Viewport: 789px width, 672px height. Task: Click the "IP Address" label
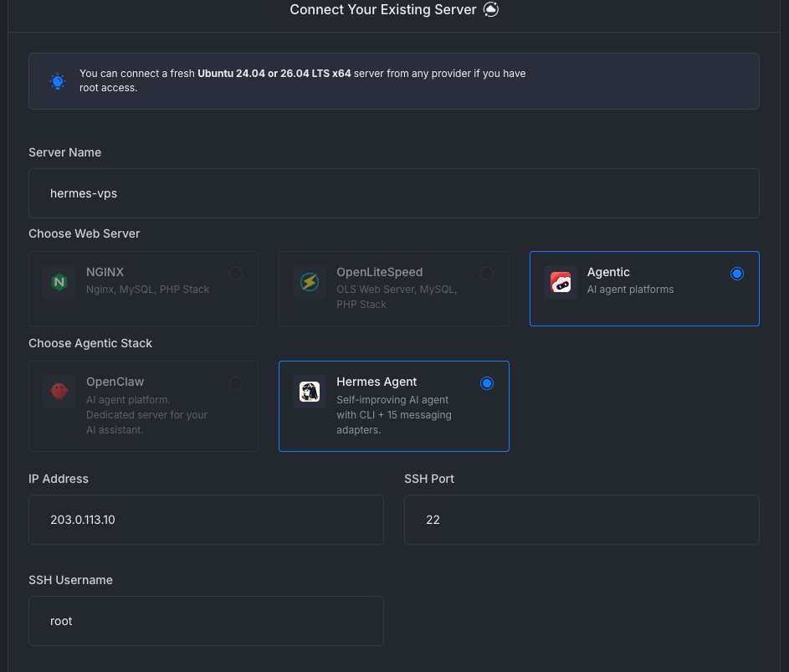pos(59,479)
